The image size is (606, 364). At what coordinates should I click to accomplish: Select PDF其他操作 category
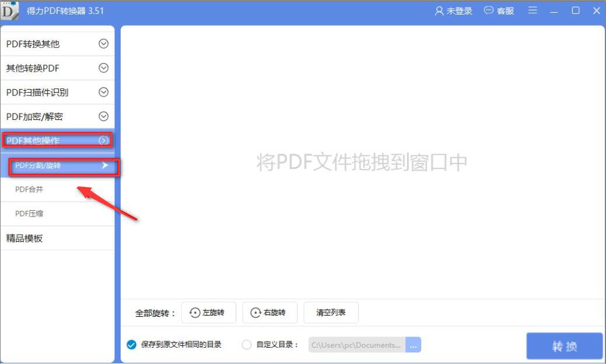[58, 140]
